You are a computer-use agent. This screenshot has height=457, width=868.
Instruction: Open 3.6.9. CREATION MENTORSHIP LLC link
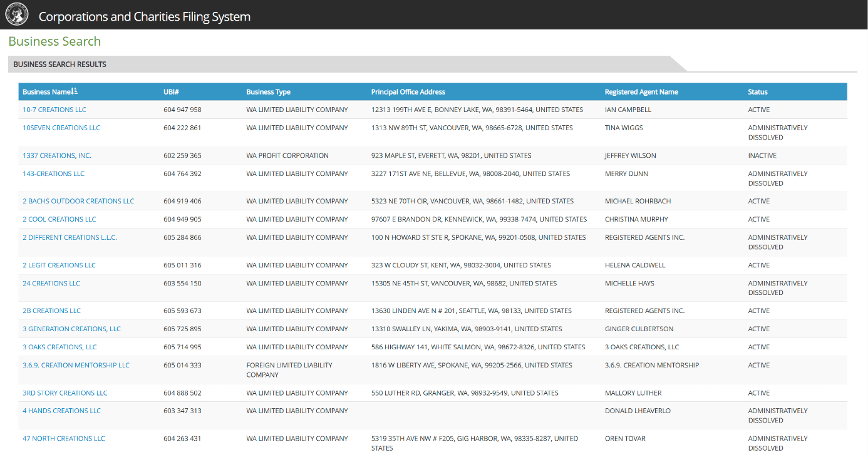point(76,365)
